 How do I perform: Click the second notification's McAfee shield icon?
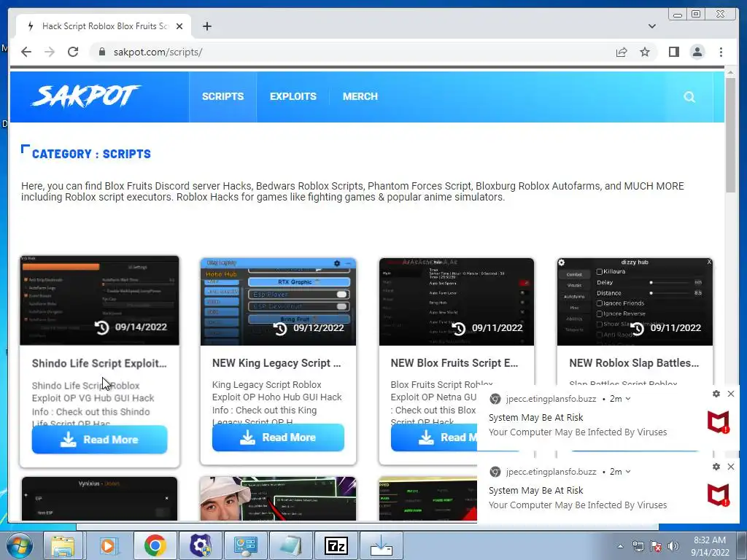click(x=719, y=495)
